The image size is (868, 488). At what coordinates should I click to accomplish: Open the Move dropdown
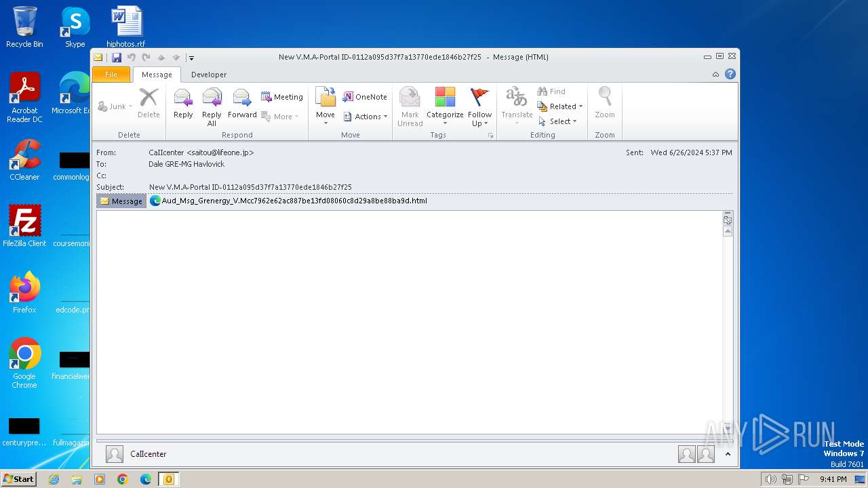(x=325, y=106)
